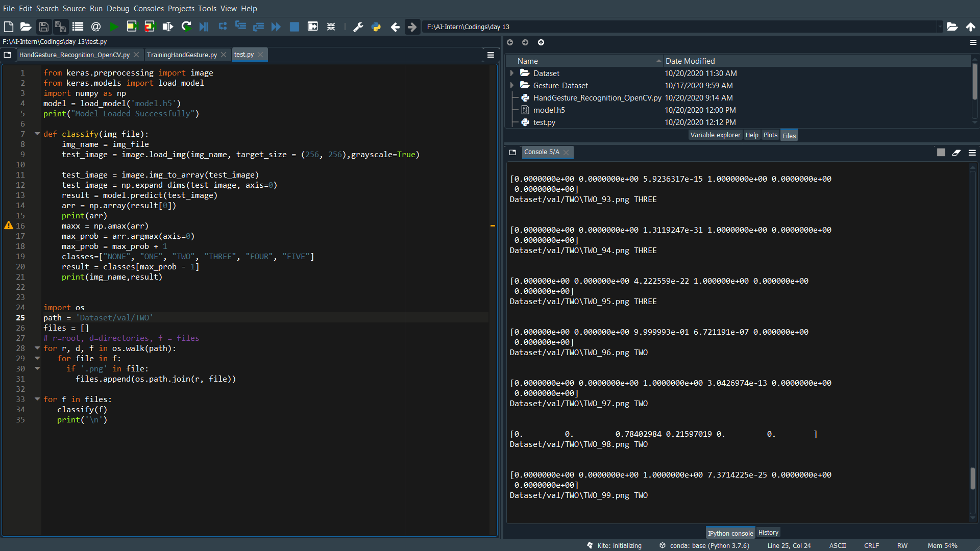Click the Run current cell icon
The width and height of the screenshot is (980, 551).
click(132, 27)
